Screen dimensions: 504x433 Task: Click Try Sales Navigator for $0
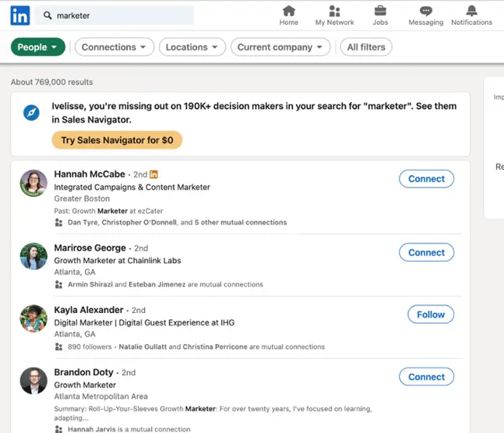pyautogui.click(x=117, y=140)
